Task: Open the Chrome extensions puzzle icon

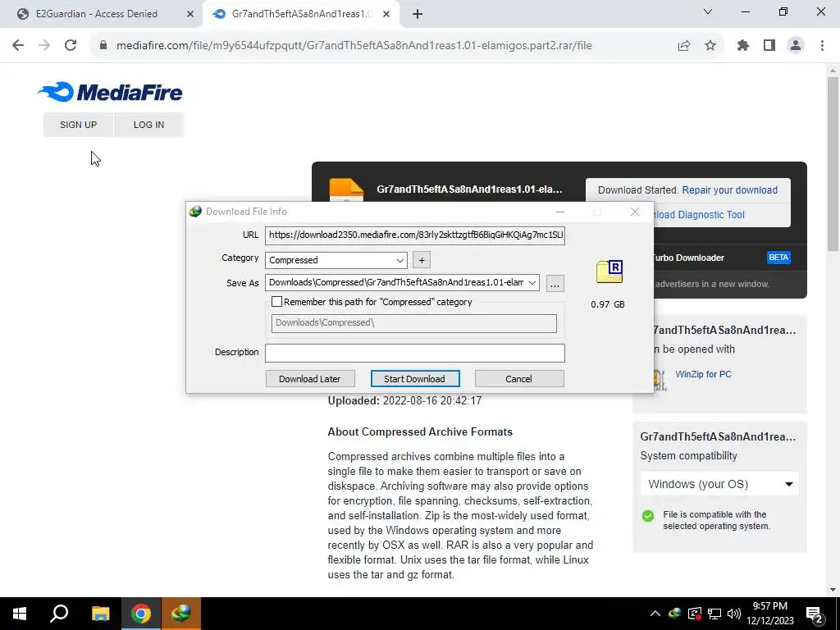Action: pos(742,46)
